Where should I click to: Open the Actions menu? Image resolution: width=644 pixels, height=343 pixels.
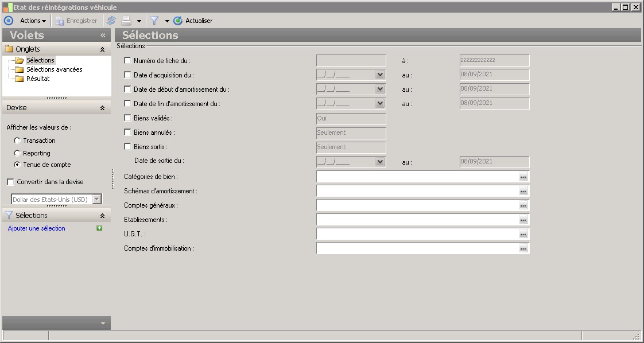[x=33, y=21]
